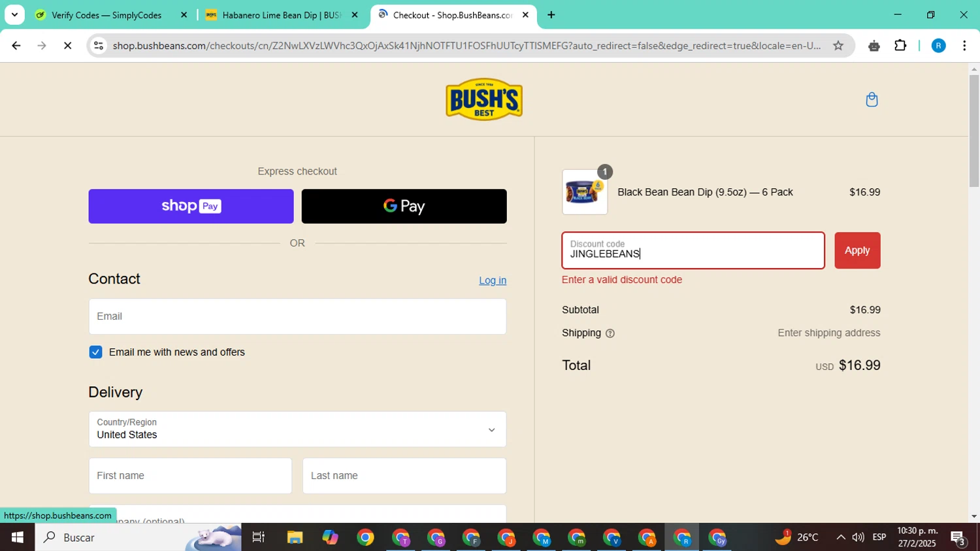This screenshot has height=551, width=980.
Task: View site information icon in address bar
Action: (99, 46)
